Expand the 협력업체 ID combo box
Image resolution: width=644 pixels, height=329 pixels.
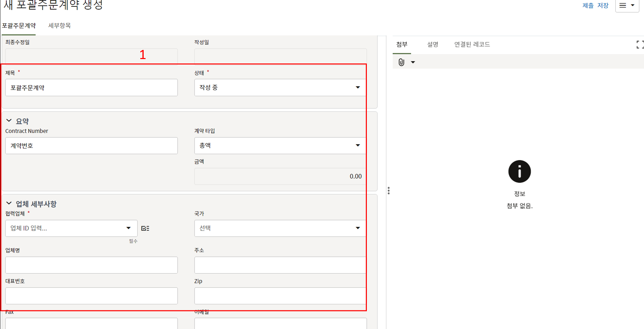tap(128, 228)
